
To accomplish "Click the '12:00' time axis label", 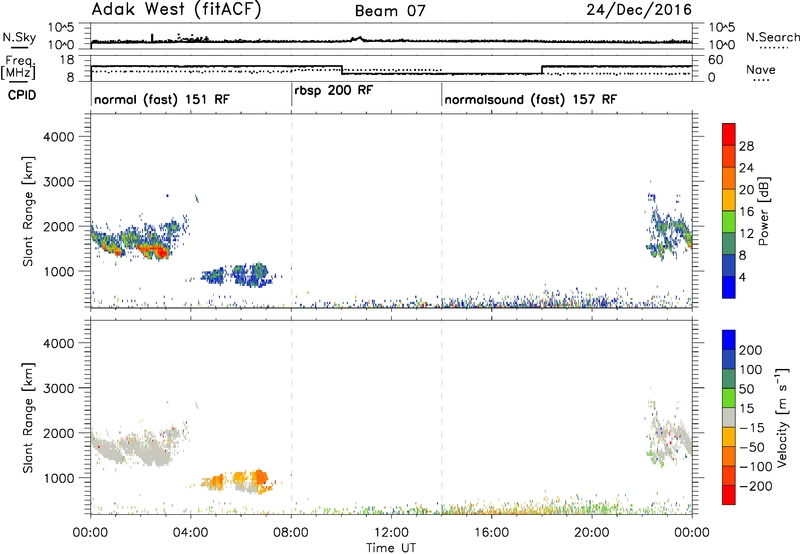I will pos(391,533).
